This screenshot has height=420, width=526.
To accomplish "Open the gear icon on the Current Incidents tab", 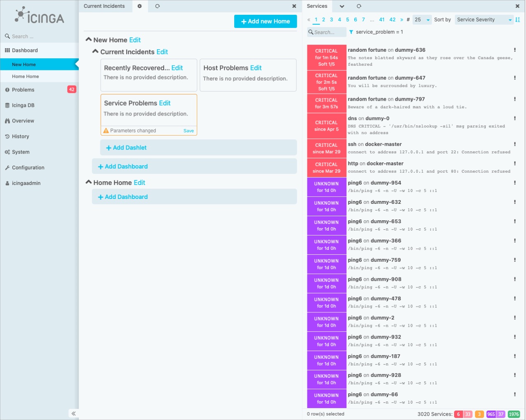I will [x=140, y=6].
